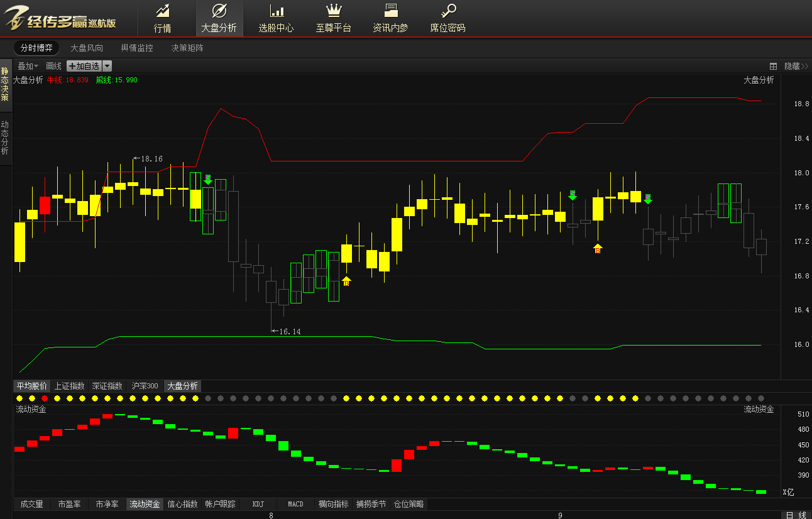Open the 叠加 overlay dropdown
812x519 pixels.
pyautogui.click(x=28, y=66)
